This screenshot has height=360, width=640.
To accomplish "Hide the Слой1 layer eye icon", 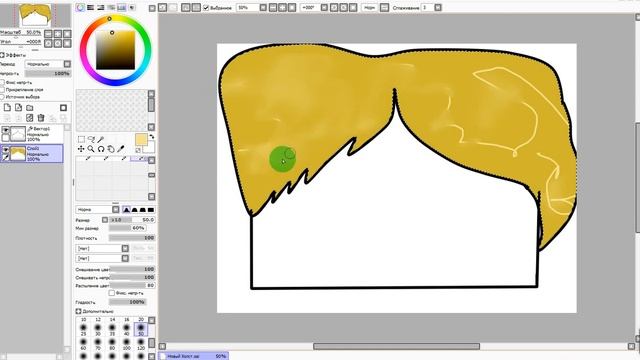I will pos(5,150).
